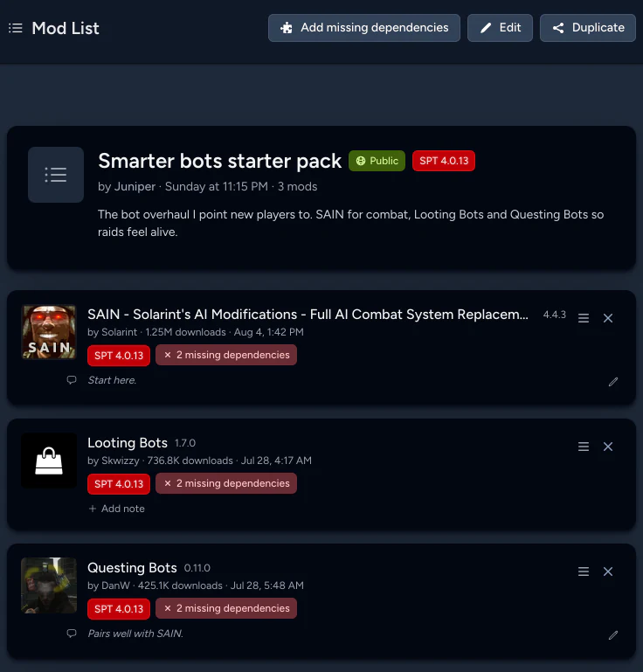Click the Public visibility badge
Image resolution: width=643 pixels, height=672 pixels.
377,161
